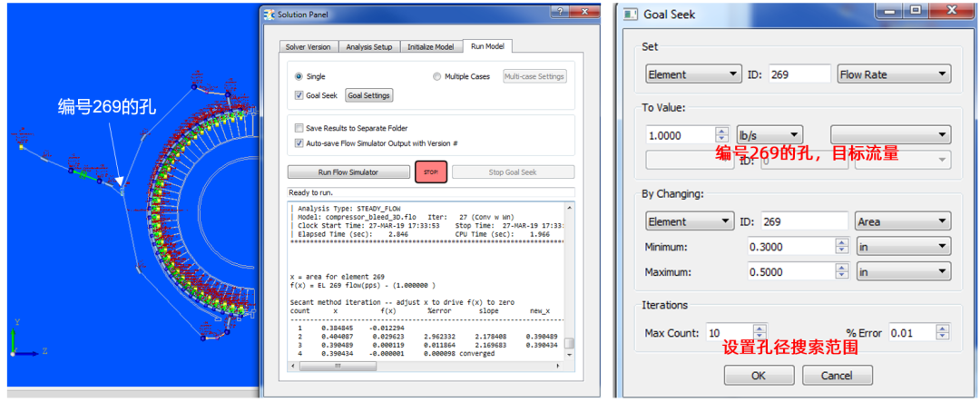The height and width of the screenshot is (402, 980).
Task: Minimize the Goal Seek window
Action: point(888,11)
